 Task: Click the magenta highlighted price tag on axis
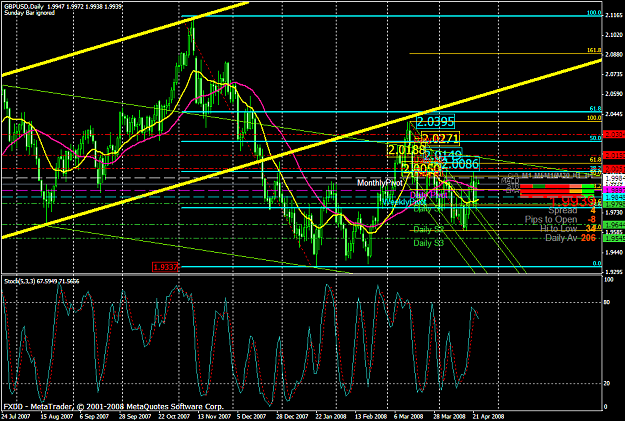click(x=615, y=190)
